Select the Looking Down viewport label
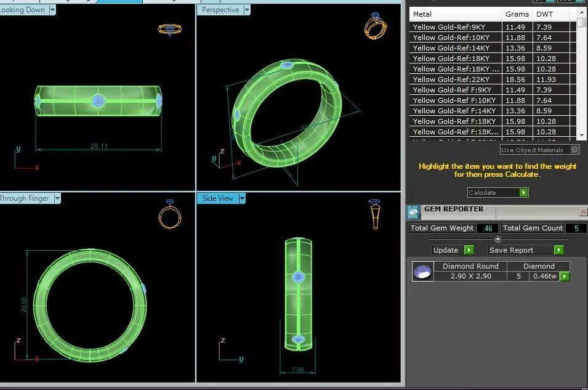The width and height of the screenshot is (588, 390). (x=23, y=10)
